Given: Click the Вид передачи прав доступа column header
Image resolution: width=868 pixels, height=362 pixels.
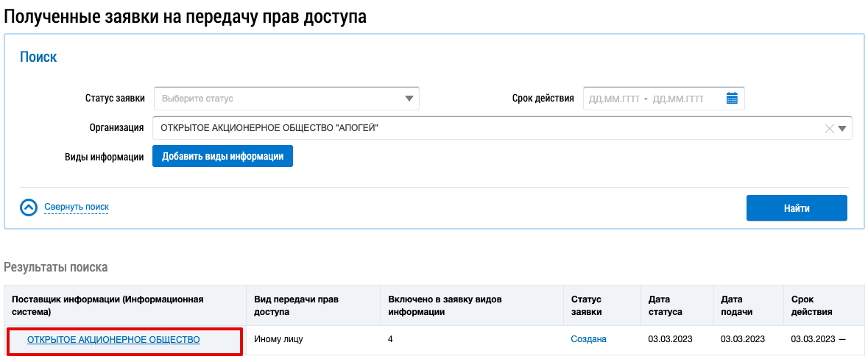Looking at the screenshot, I should [296, 305].
